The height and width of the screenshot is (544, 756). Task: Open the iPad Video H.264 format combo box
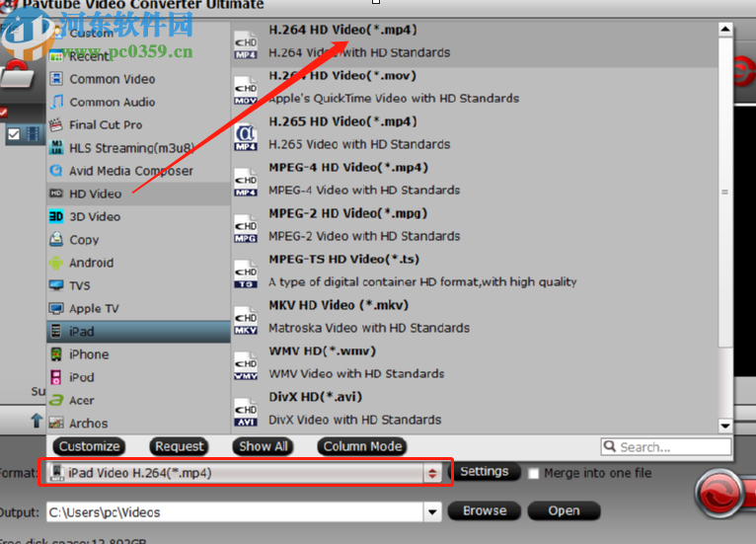pos(245,473)
